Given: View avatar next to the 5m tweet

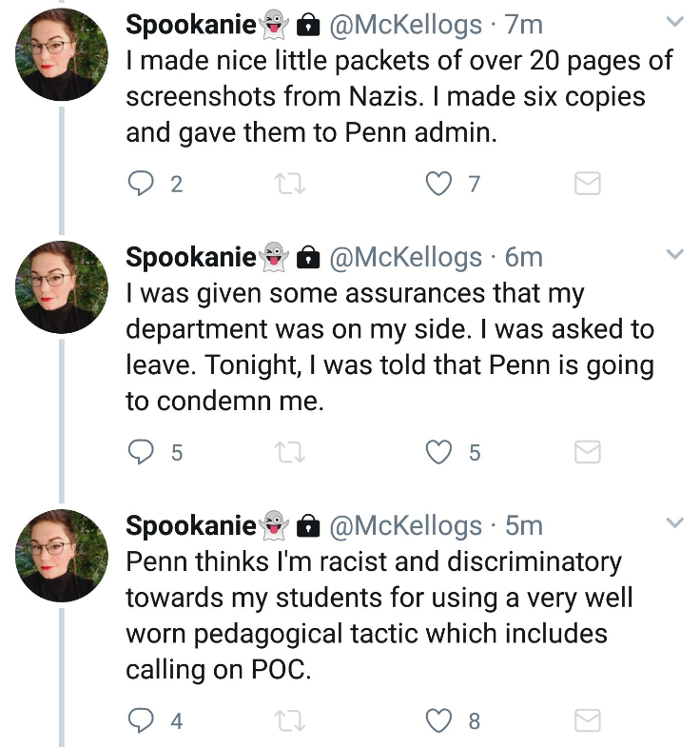Looking at the screenshot, I should pos(62,556).
